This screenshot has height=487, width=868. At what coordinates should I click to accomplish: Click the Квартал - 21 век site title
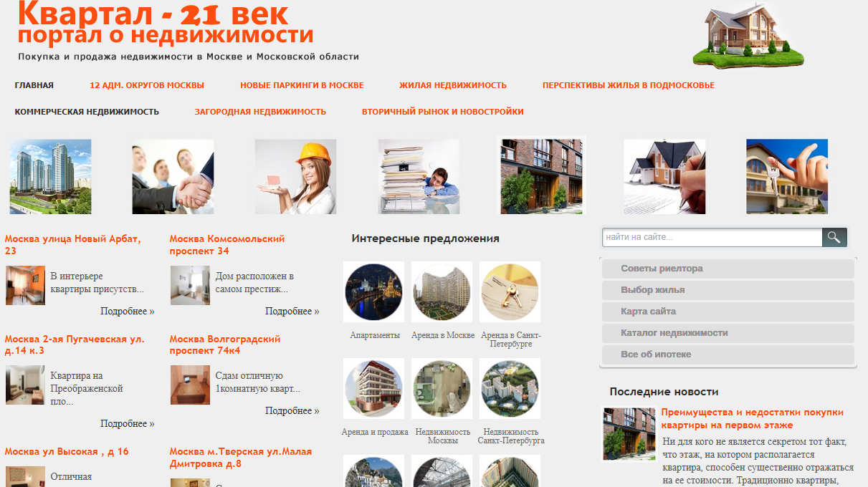click(x=153, y=13)
